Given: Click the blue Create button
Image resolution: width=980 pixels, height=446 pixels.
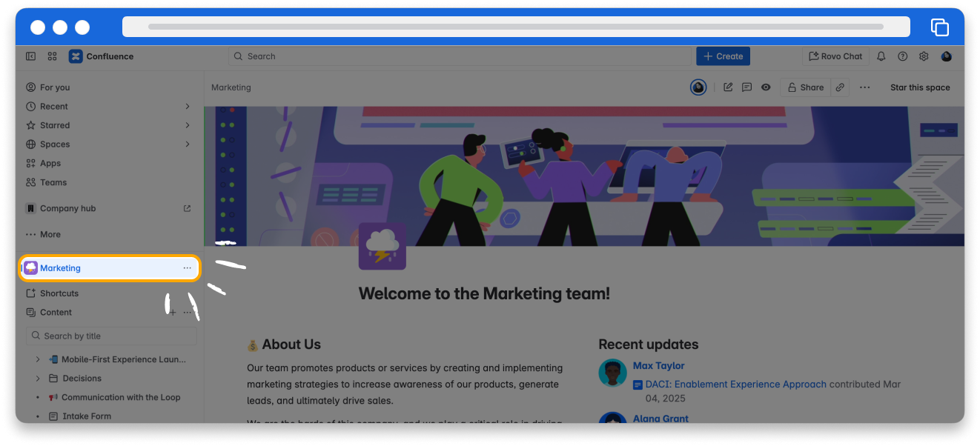Looking at the screenshot, I should (x=723, y=56).
